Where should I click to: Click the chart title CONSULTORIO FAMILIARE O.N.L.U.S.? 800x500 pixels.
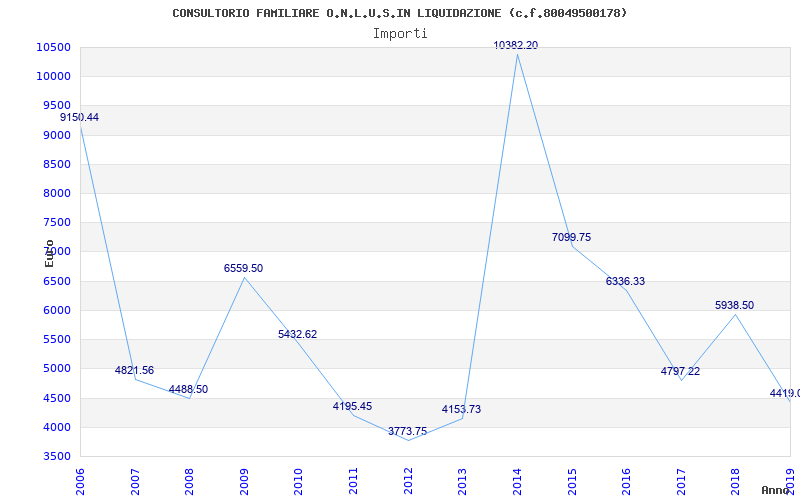pyautogui.click(x=399, y=13)
